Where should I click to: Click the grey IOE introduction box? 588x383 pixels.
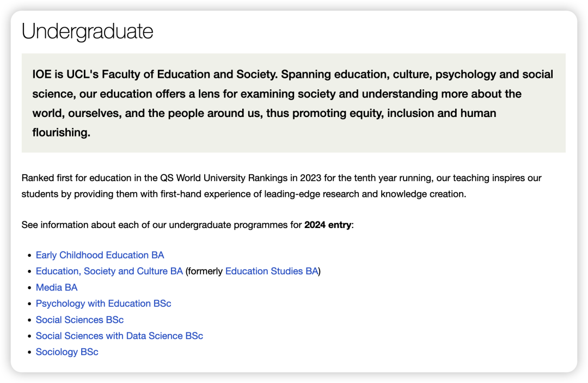[293, 103]
